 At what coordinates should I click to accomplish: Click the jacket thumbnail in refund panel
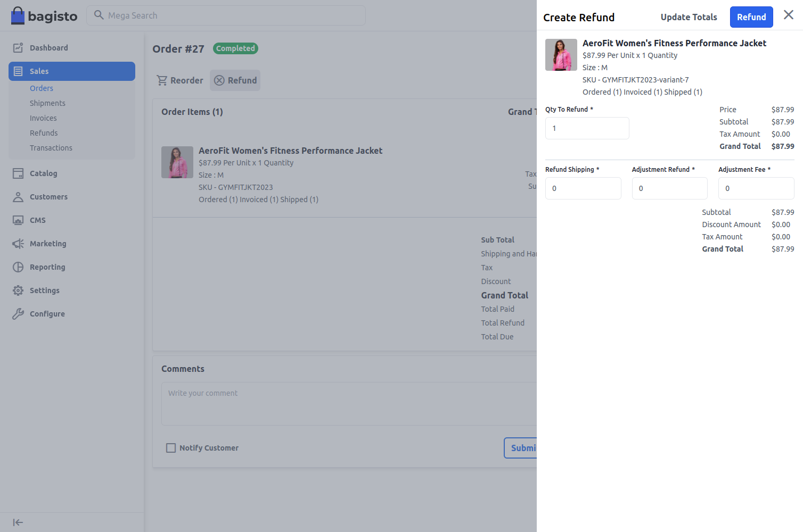(561, 55)
